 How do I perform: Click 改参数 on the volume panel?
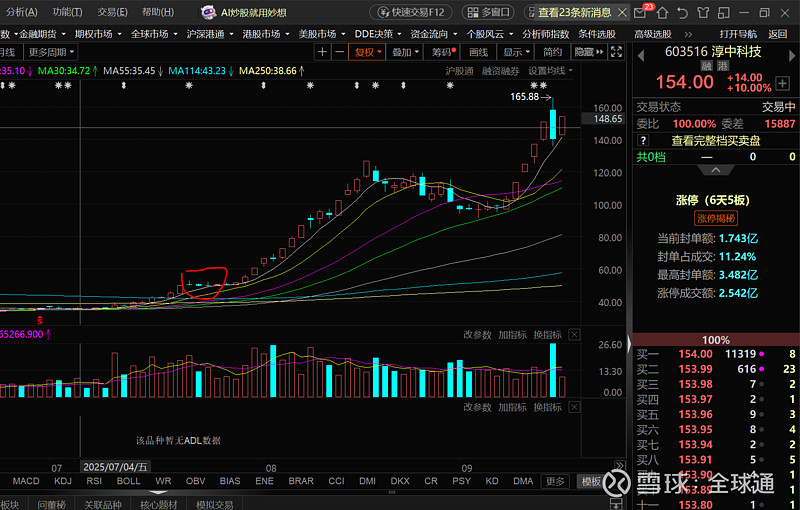click(477, 335)
